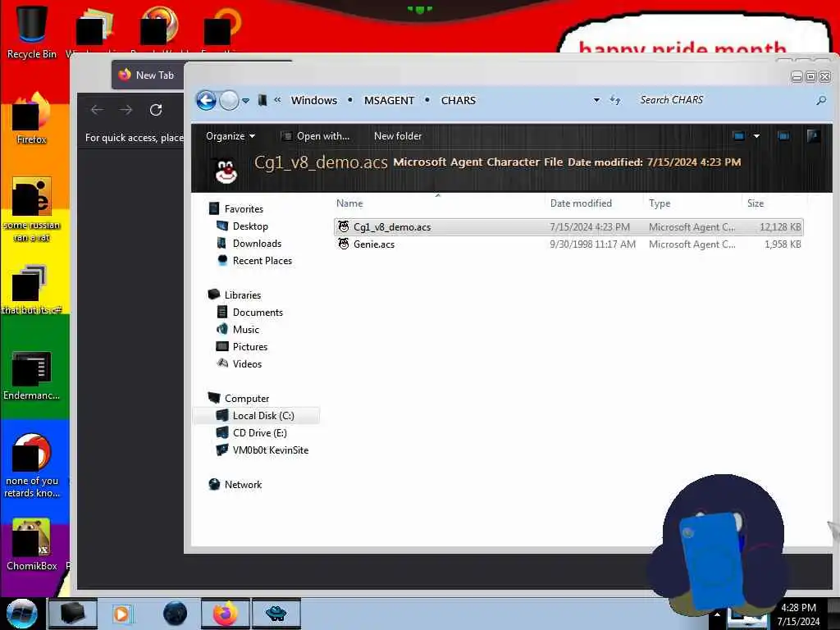Select Local Disk (C:)

click(263, 416)
